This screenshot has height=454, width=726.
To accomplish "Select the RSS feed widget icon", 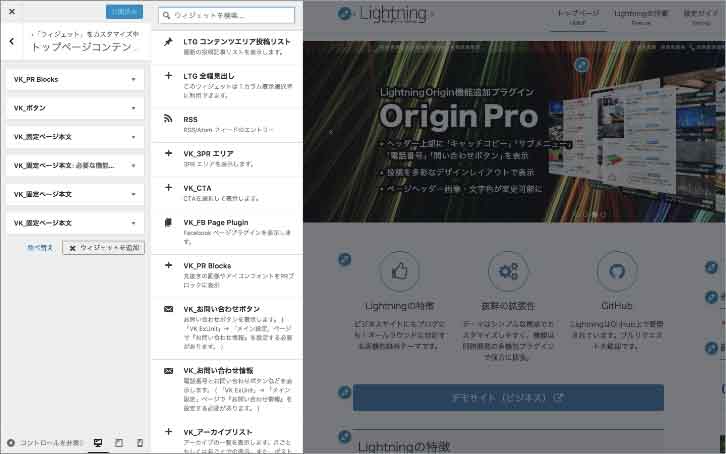I will 169,119.
